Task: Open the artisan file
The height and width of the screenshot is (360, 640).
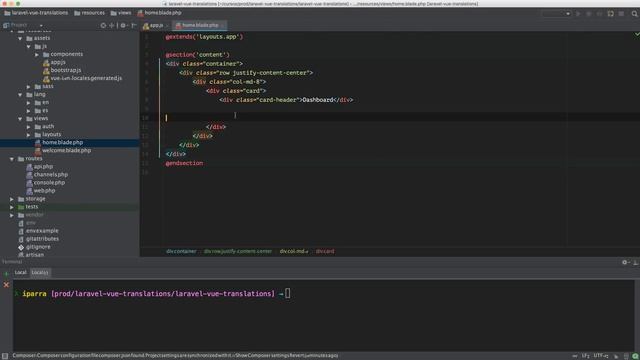Action: click(31, 255)
